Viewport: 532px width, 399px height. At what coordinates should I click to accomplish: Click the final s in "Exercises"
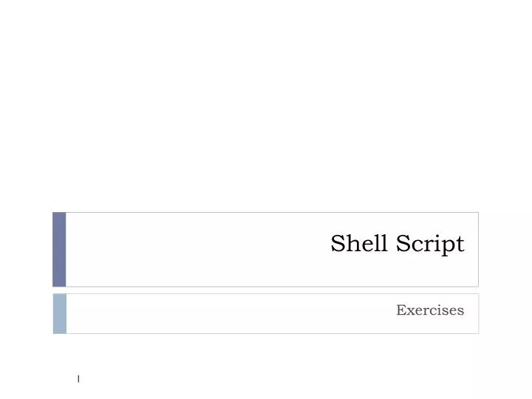[460, 312]
